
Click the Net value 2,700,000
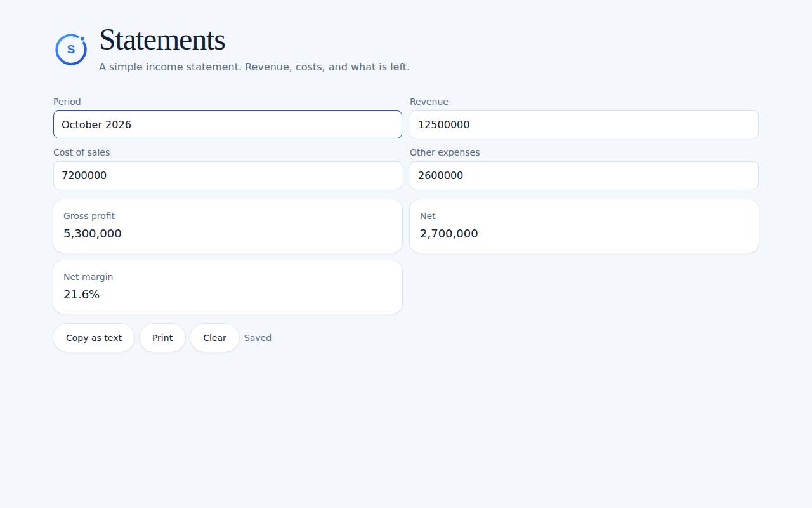[449, 234]
